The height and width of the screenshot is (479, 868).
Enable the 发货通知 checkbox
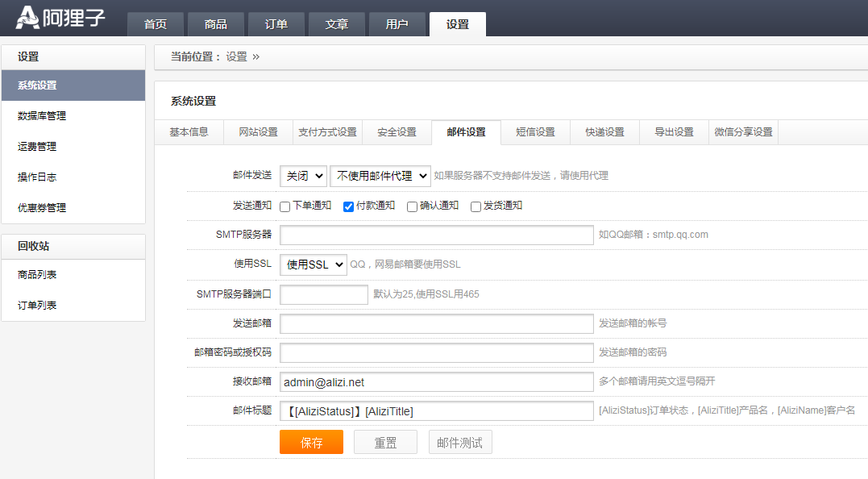476,206
